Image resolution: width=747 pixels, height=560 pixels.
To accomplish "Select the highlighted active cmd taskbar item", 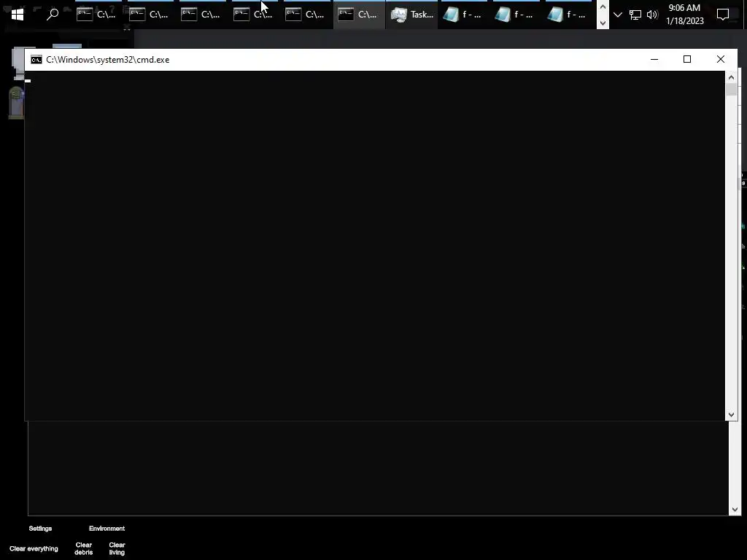I will click(359, 15).
